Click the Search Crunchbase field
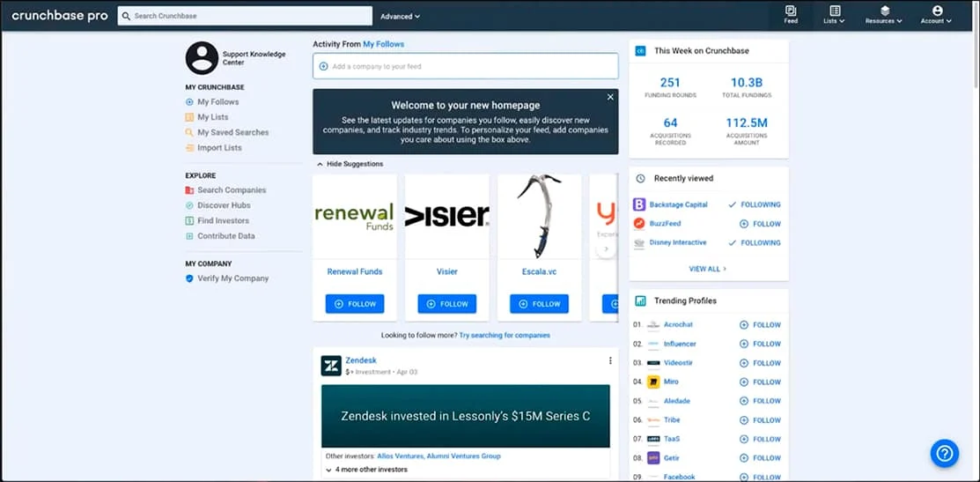This screenshot has height=482, width=980. [245, 16]
